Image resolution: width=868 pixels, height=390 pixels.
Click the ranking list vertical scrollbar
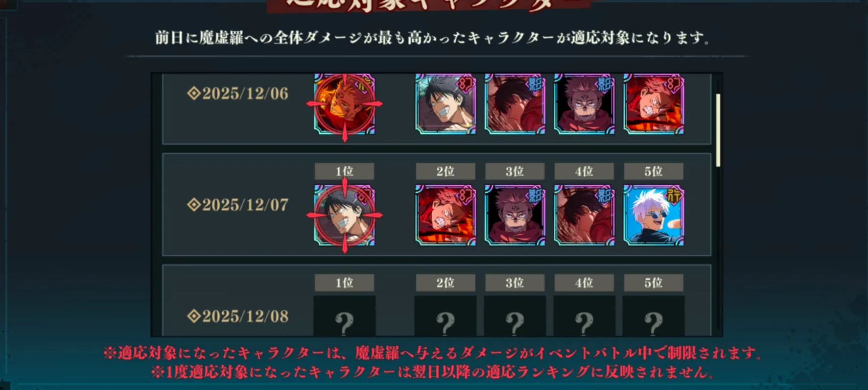pos(718,130)
